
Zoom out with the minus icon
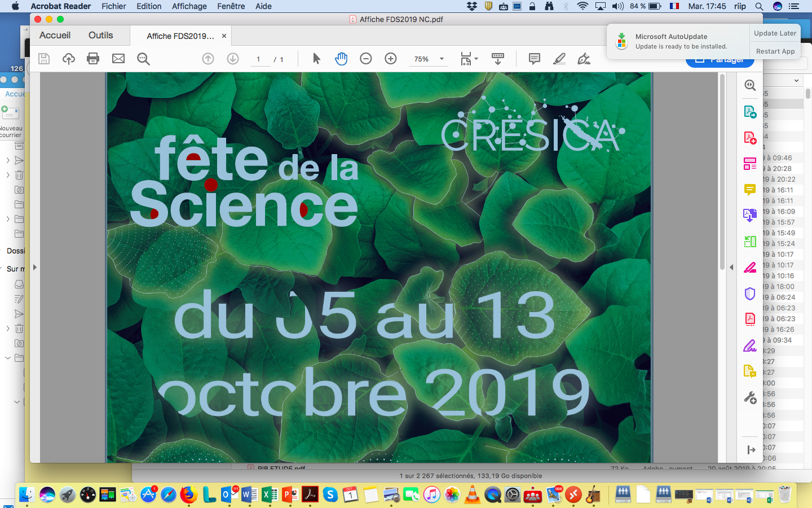(x=366, y=59)
